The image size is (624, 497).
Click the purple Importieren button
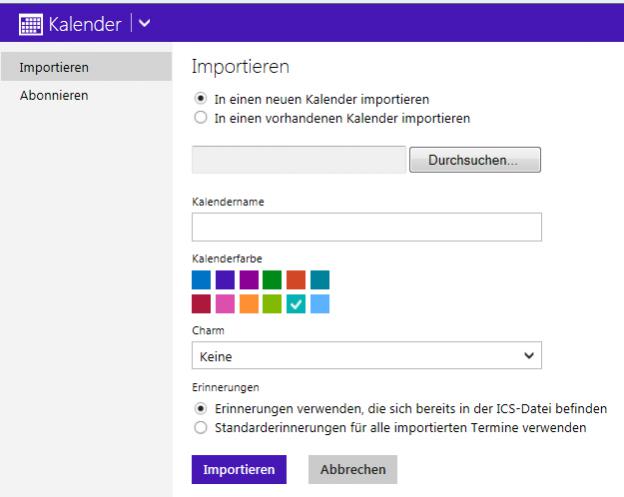[239, 470]
